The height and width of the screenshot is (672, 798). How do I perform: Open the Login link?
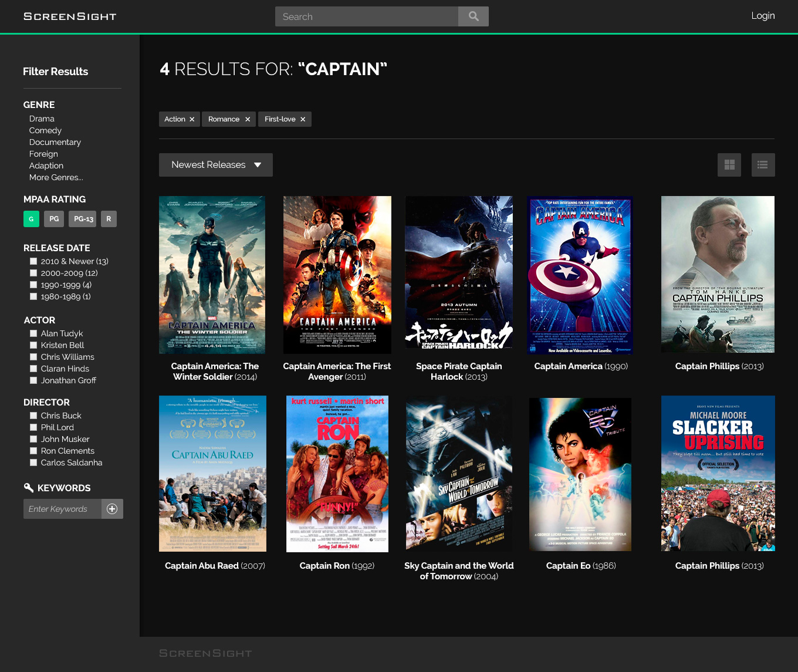(763, 16)
